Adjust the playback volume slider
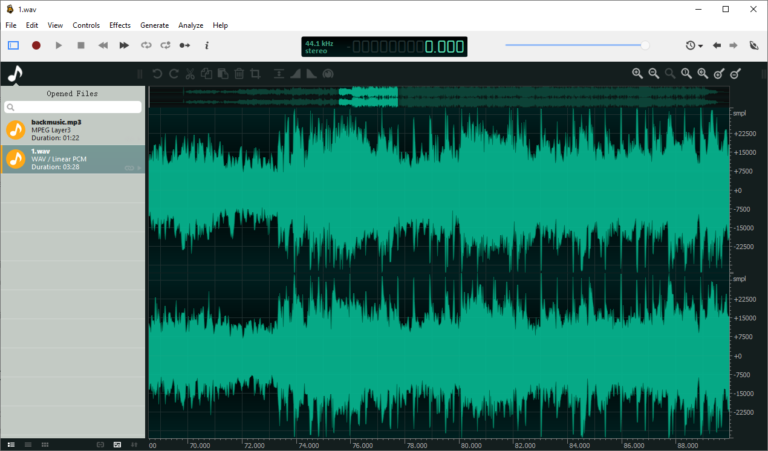Image resolution: width=768 pixels, height=451 pixels. pyautogui.click(x=577, y=45)
